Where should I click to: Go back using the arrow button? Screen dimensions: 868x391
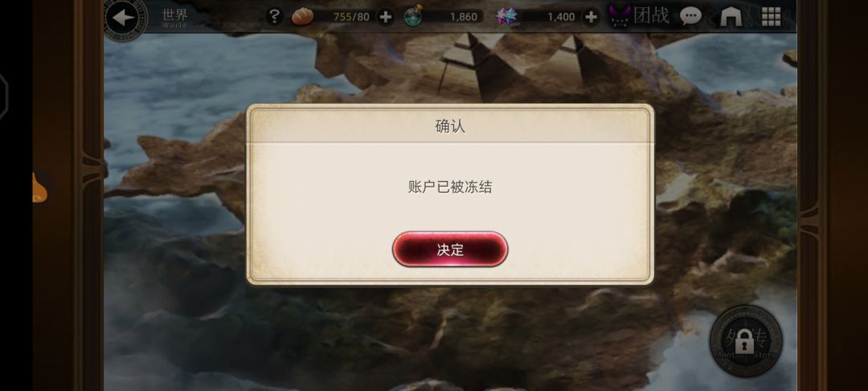click(x=123, y=18)
